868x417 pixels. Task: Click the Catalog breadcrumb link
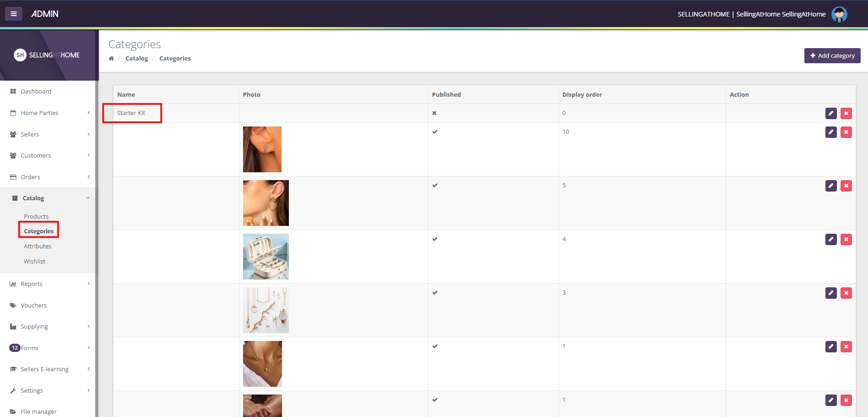pyautogui.click(x=136, y=58)
